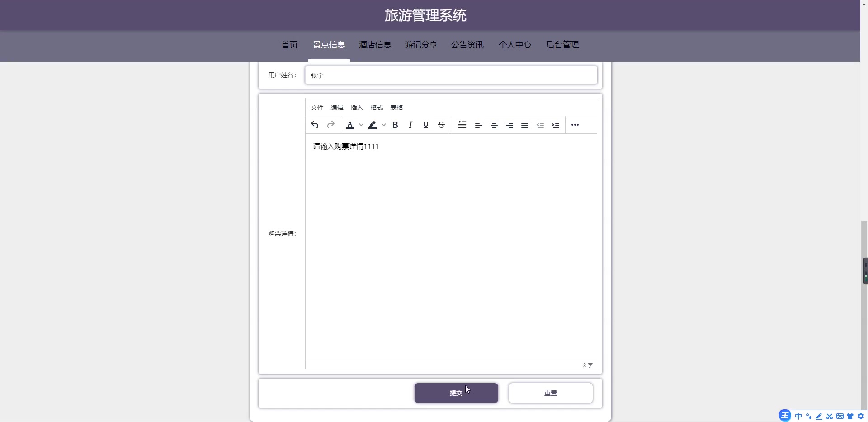Click the Sogou screenshot scissors icon in taskbar
The width and height of the screenshot is (868, 422).
(830, 416)
